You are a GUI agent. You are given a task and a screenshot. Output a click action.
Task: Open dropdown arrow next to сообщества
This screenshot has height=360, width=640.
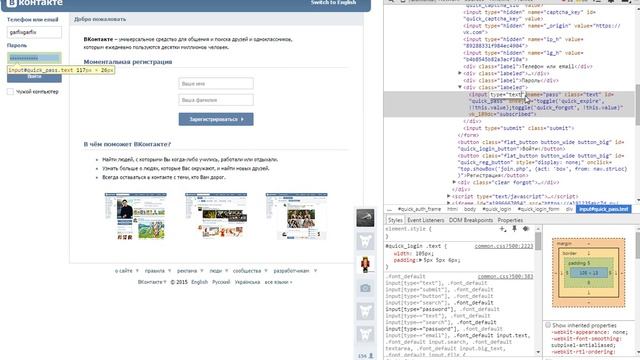(x=266, y=271)
